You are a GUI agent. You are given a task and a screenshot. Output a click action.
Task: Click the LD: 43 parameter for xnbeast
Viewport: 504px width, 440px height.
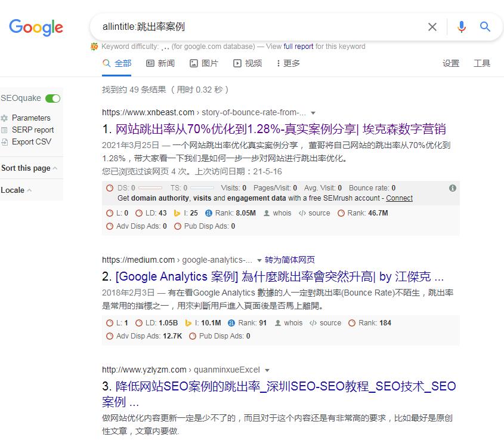(x=151, y=213)
